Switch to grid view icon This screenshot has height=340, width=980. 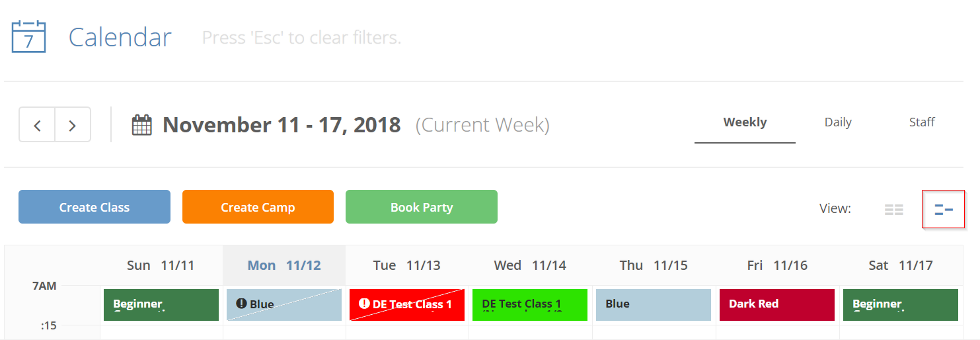(x=894, y=210)
